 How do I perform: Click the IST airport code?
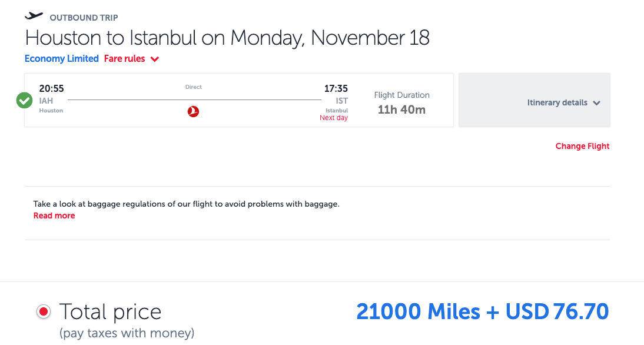(x=341, y=101)
